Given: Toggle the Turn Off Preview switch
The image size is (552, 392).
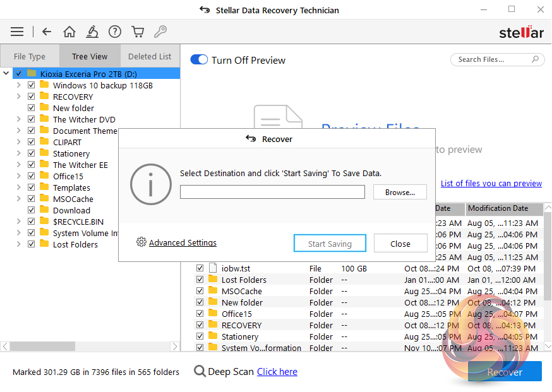Looking at the screenshot, I should click(199, 59).
